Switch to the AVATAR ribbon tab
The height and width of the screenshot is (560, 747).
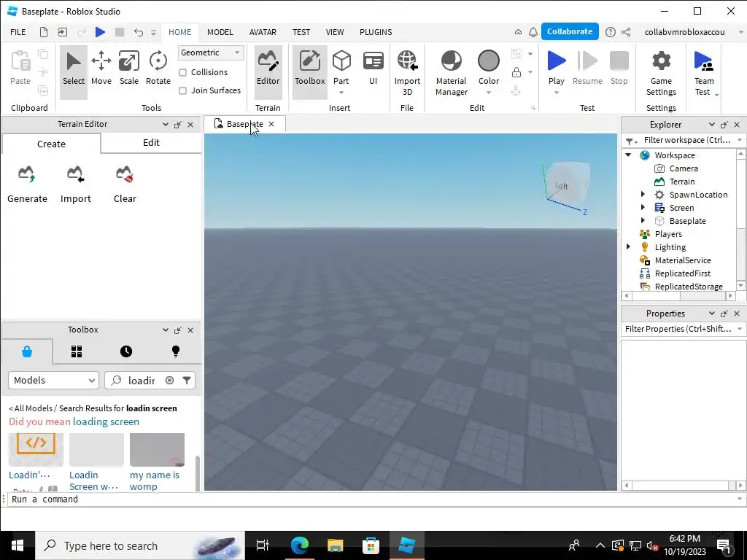point(263,32)
